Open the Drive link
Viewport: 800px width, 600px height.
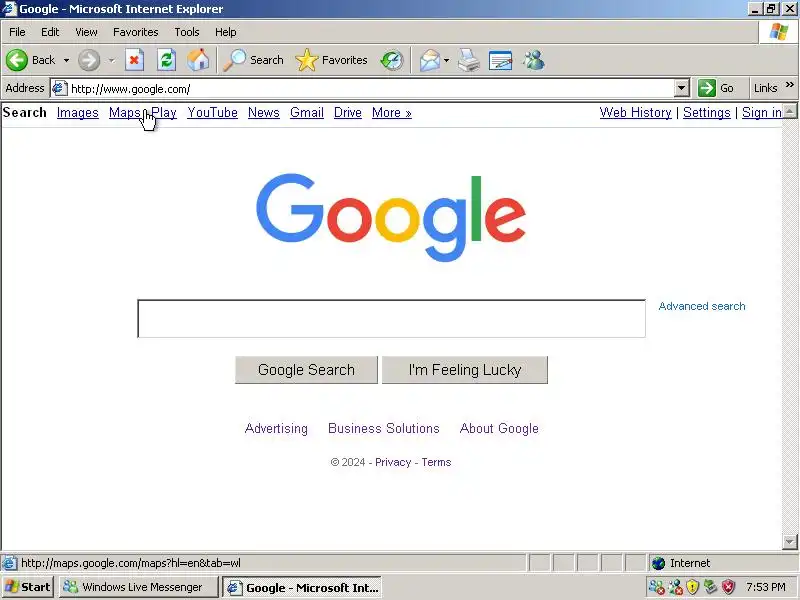(x=347, y=112)
